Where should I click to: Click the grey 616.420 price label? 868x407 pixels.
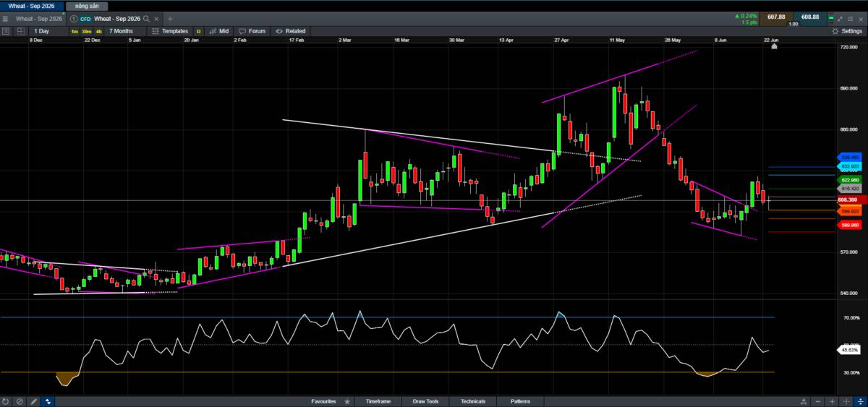850,188
